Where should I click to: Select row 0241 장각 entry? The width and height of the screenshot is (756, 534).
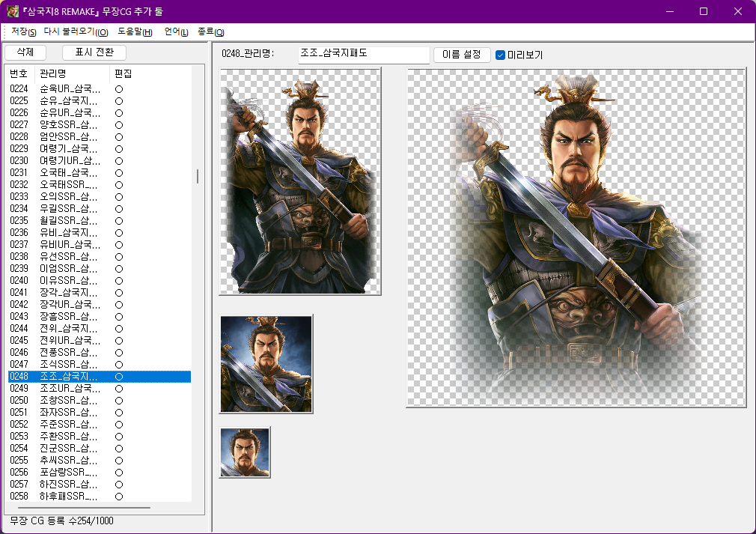tap(100, 293)
